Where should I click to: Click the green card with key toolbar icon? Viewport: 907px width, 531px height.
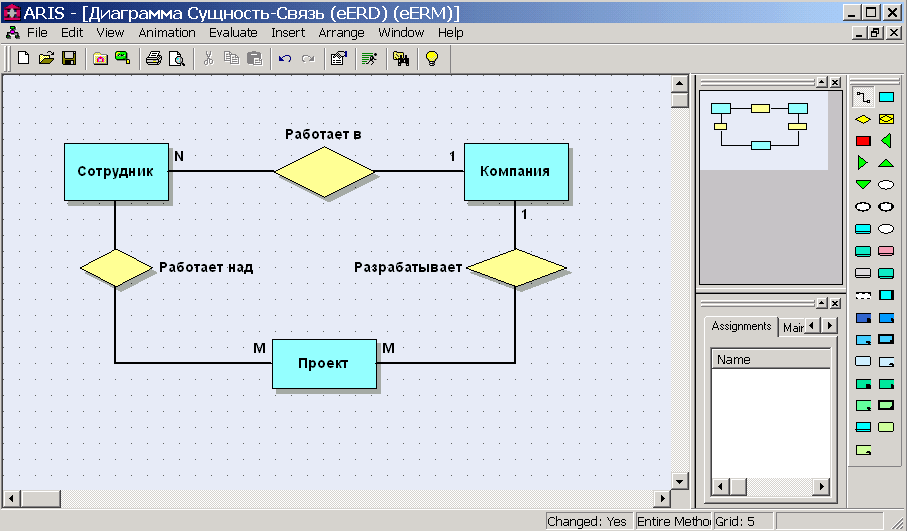point(123,58)
